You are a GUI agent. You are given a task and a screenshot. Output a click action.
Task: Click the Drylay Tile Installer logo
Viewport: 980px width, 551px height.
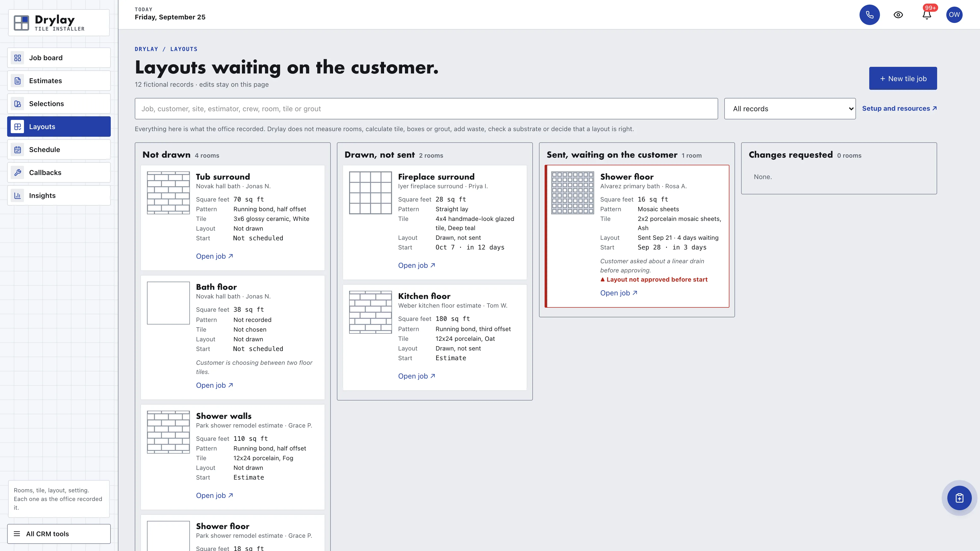(x=59, y=23)
